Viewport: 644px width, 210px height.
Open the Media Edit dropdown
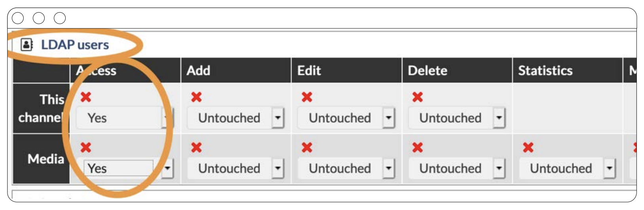click(x=346, y=169)
